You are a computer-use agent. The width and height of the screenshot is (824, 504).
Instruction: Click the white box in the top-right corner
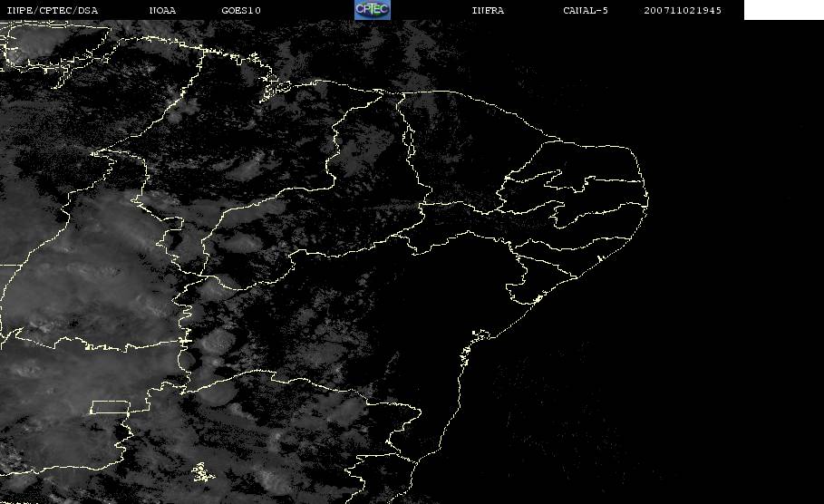pyautogui.click(x=783, y=10)
